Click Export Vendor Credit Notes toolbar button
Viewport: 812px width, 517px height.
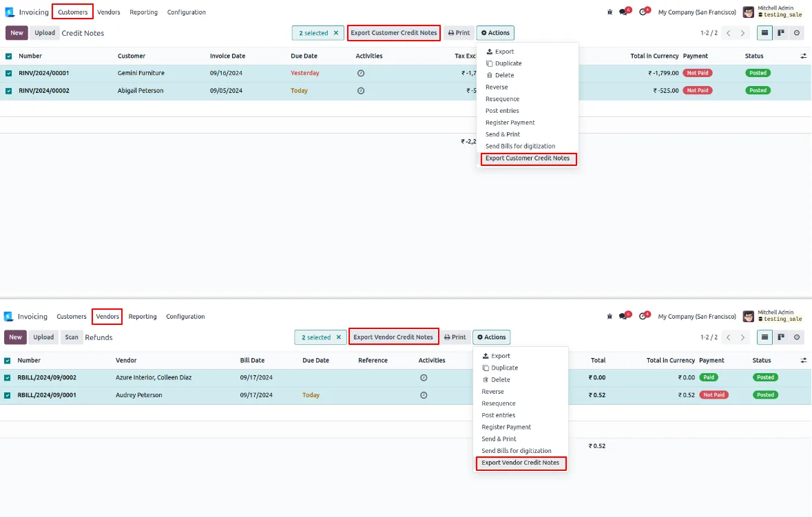(393, 337)
